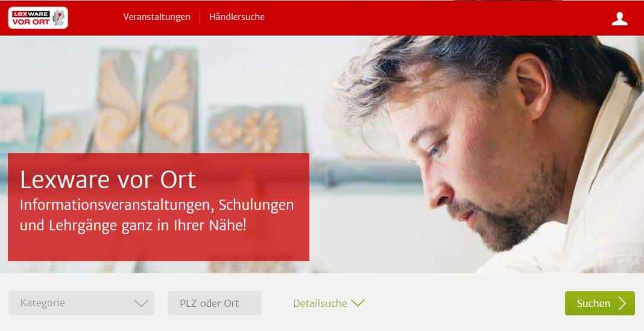Open the Veranstaltungen menu item

[157, 17]
